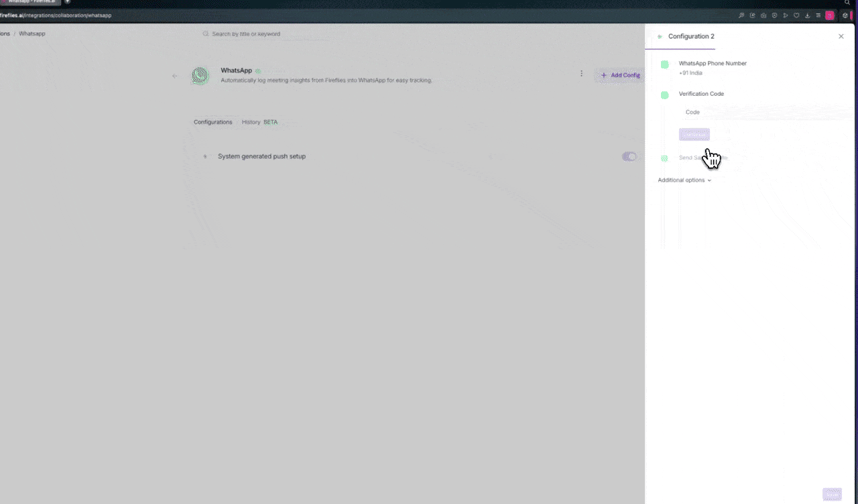858x504 pixels.
Task: Expand the Additional options section
Action: [x=684, y=180]
